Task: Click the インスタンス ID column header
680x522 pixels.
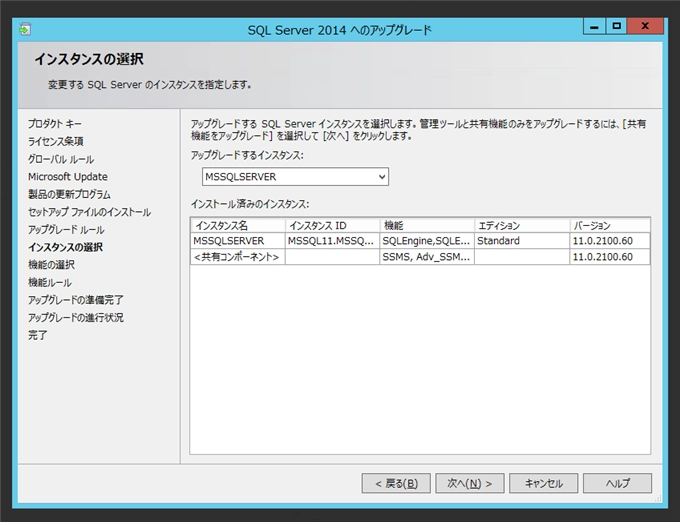Action: click(332, 225)
